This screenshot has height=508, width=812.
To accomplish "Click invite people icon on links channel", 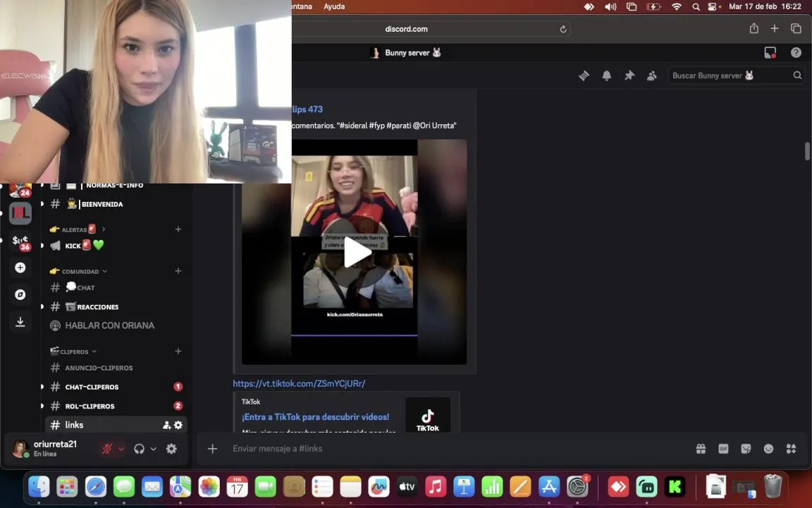I will pyautogui.click(x=167, y=425).
